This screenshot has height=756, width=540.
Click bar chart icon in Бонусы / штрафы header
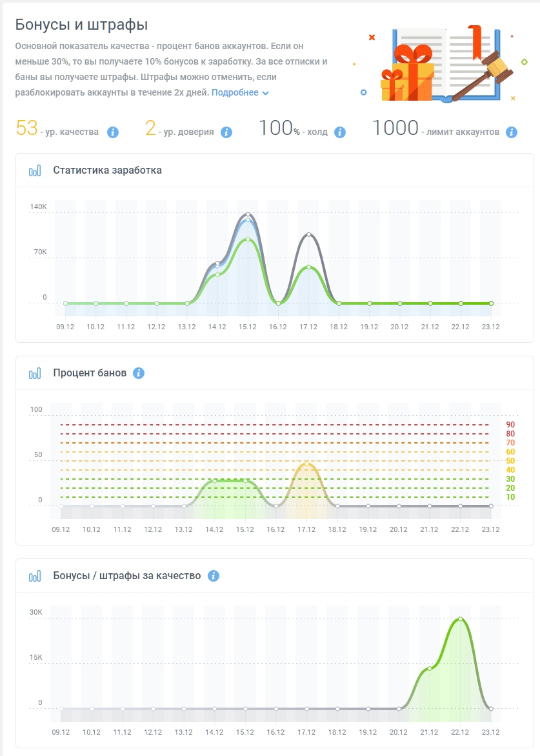(35, 576)
